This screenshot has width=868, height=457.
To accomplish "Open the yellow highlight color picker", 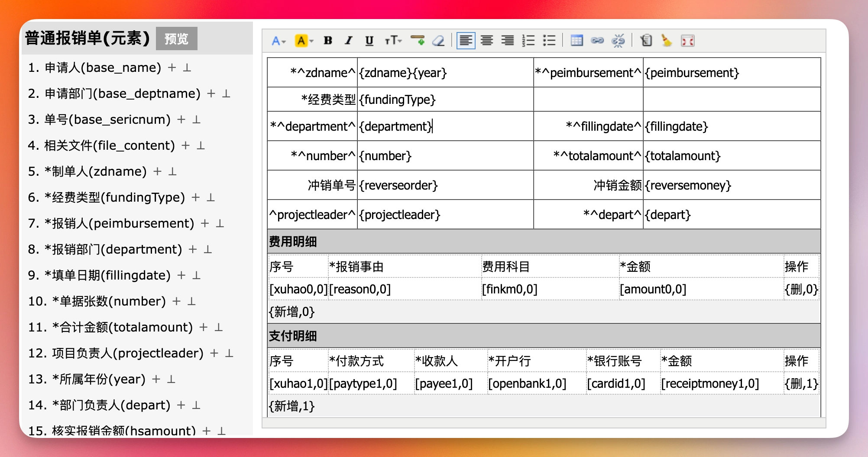I will 304,41.
